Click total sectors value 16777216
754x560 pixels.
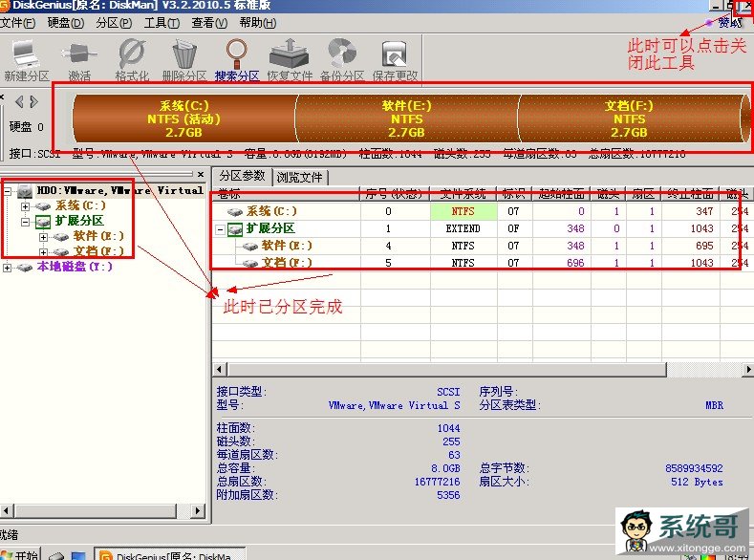pyautogui.click(x=437, y=482)
